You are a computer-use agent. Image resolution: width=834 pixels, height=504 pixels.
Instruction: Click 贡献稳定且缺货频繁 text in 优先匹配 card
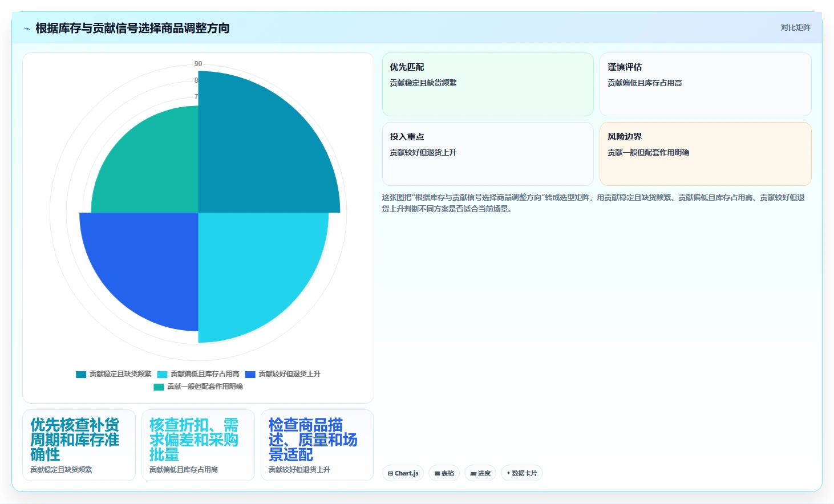[x=423, y=83]
